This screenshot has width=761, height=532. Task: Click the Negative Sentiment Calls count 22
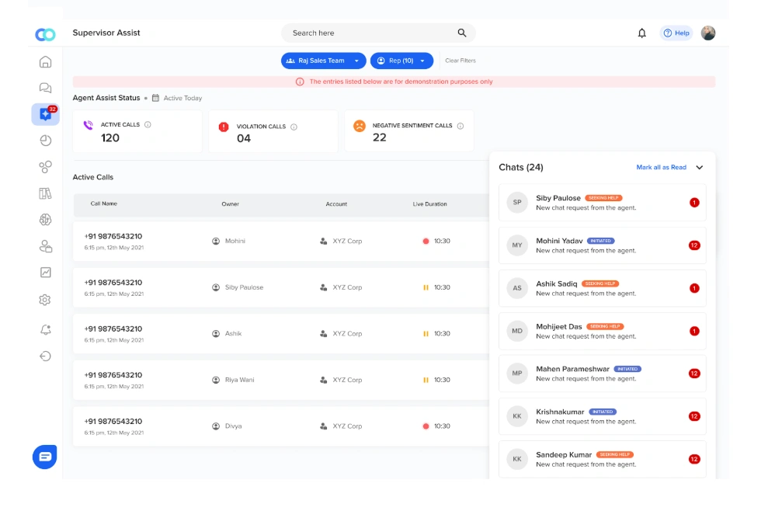(380, 137)
